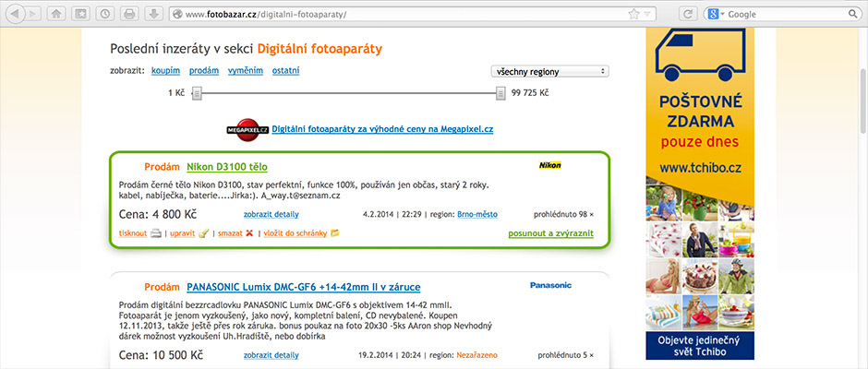Click the Tchibo 'POŠTOVNÉ ZDARMA' banner ad
868x369 pixels.
click(700, 194)
